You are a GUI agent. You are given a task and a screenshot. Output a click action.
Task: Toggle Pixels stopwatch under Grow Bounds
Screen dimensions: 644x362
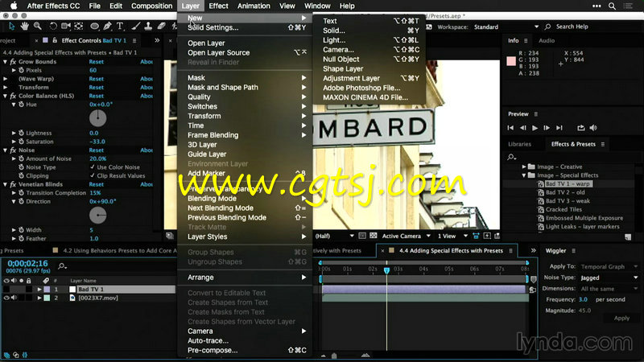[x=22, y=70]
